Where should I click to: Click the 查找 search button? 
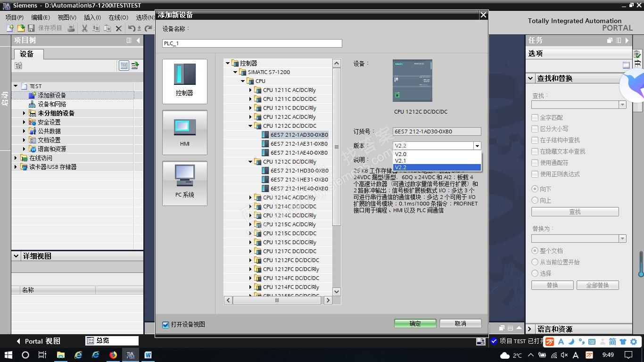575,212
